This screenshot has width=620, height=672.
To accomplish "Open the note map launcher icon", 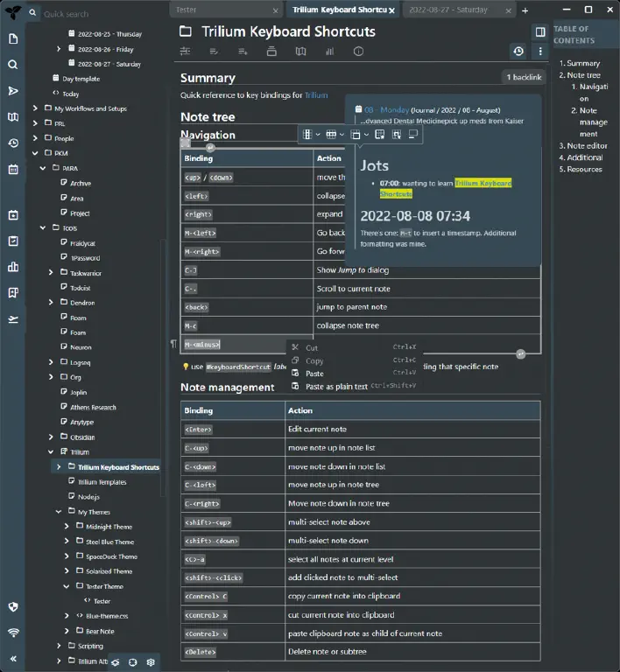I will click(13, 117).
